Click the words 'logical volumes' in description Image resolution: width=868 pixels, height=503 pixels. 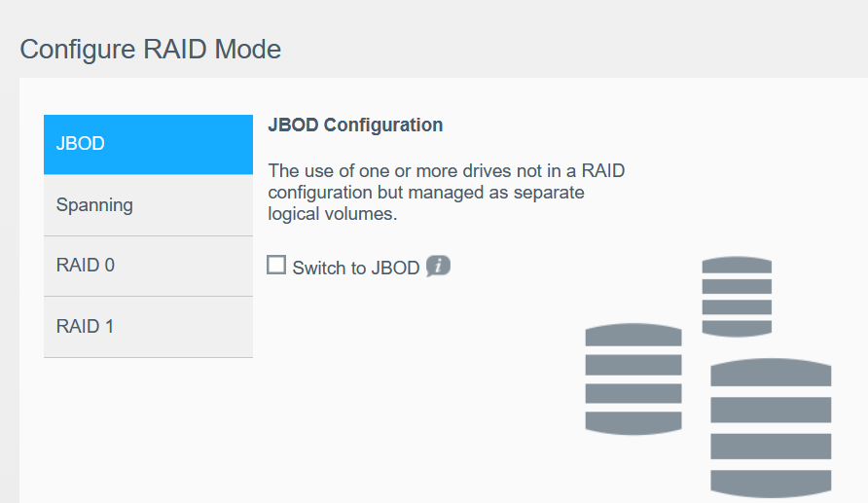click(332, 214)
